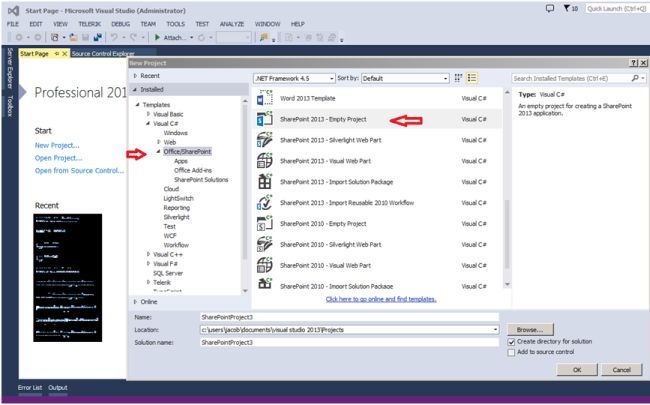Click the template tree vertical scrollbar
The image size is (650, 405).
tap(245, 181)
